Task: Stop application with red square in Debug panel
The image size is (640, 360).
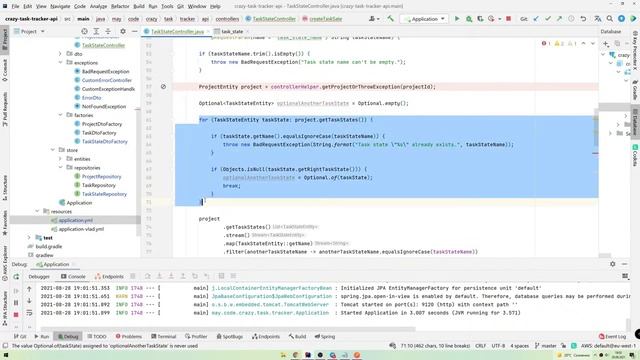Action: pos(16,315)
